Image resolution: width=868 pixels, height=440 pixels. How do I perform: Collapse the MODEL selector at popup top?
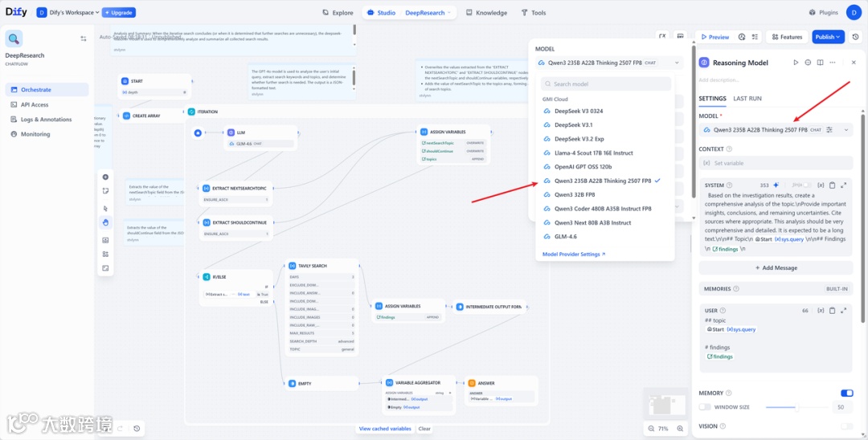pyautogui.click(x=609, y=63)
